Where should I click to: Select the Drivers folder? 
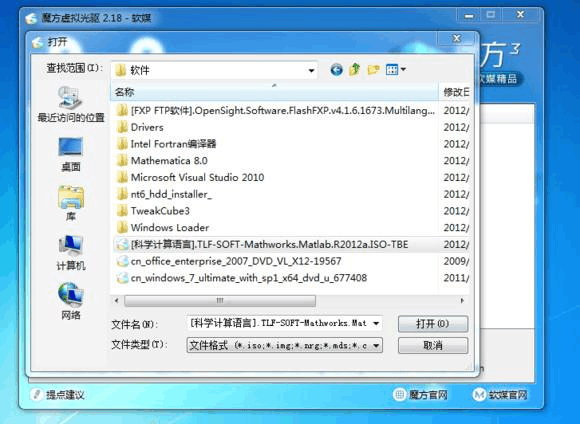[x=140, y=127]
